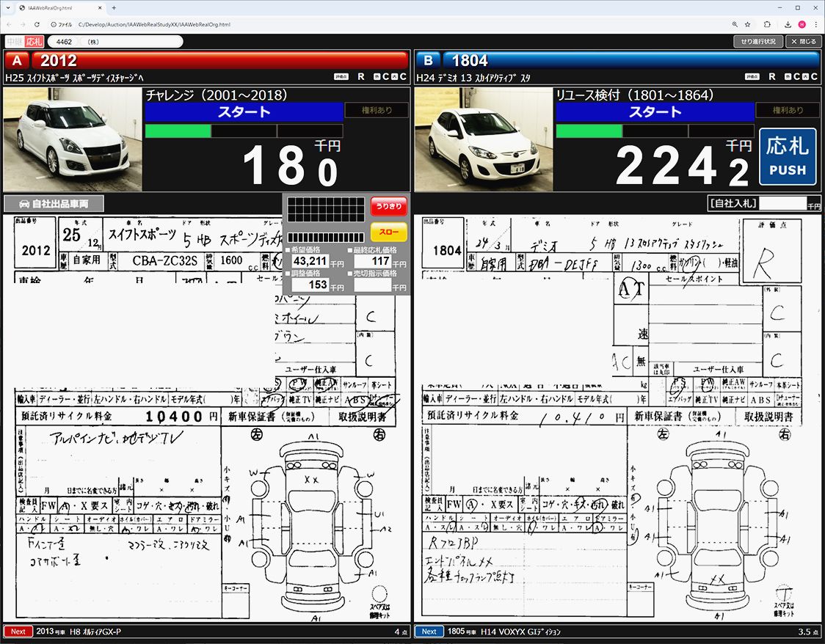Image resolution: width=825 pixels, height=644 pixels.
Task: Bookmark this page with the star icon
Action: coord(747,24)
